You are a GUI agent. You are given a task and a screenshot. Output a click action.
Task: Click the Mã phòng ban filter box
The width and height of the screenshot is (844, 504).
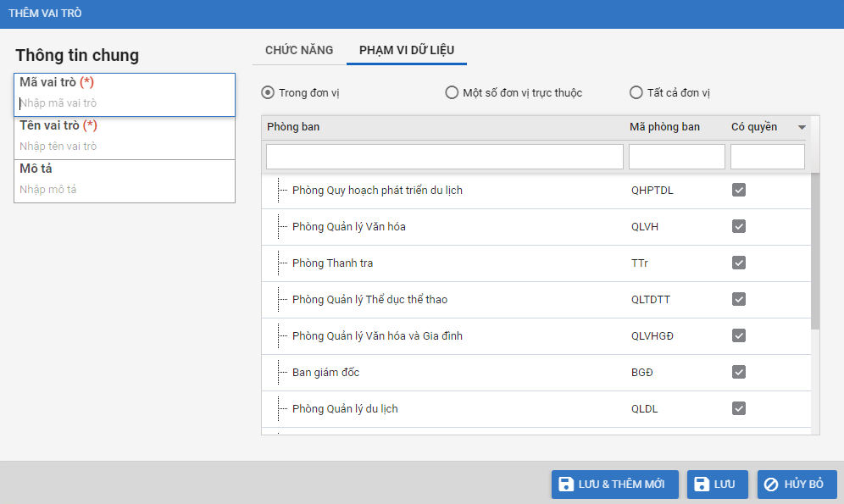point(676,157)
